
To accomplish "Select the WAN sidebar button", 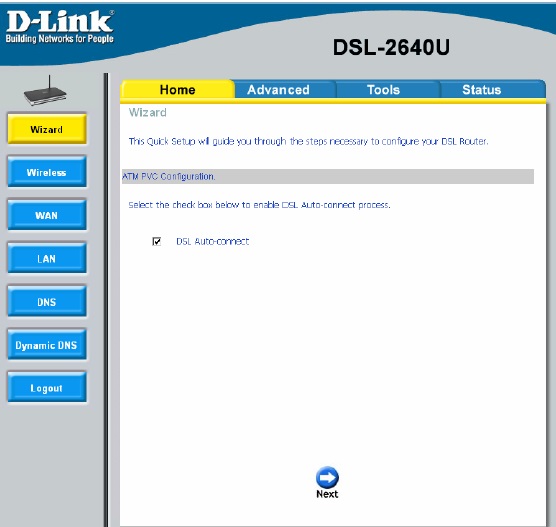I will pyautogui.click(x=47, y=215).
